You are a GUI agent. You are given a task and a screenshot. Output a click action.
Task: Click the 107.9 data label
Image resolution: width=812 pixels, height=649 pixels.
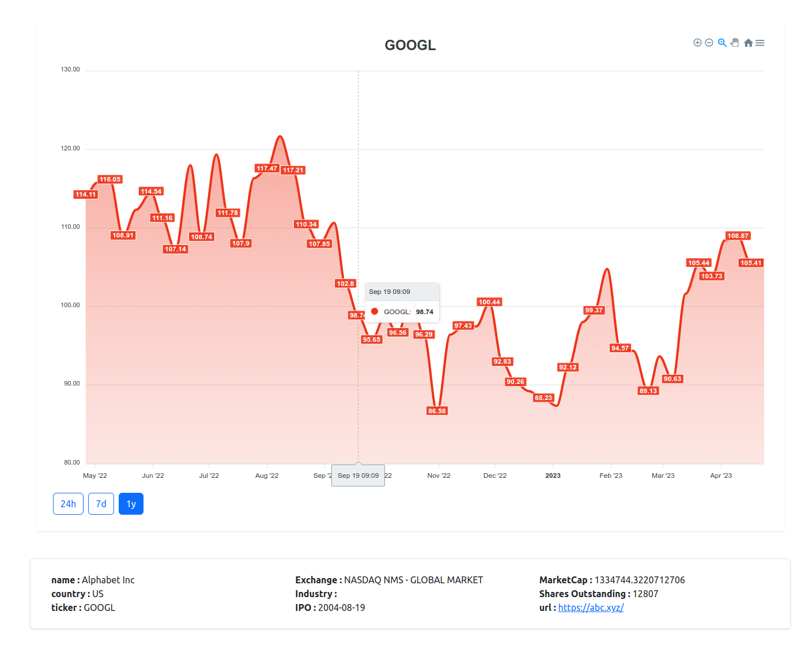(x=241, y=243)
